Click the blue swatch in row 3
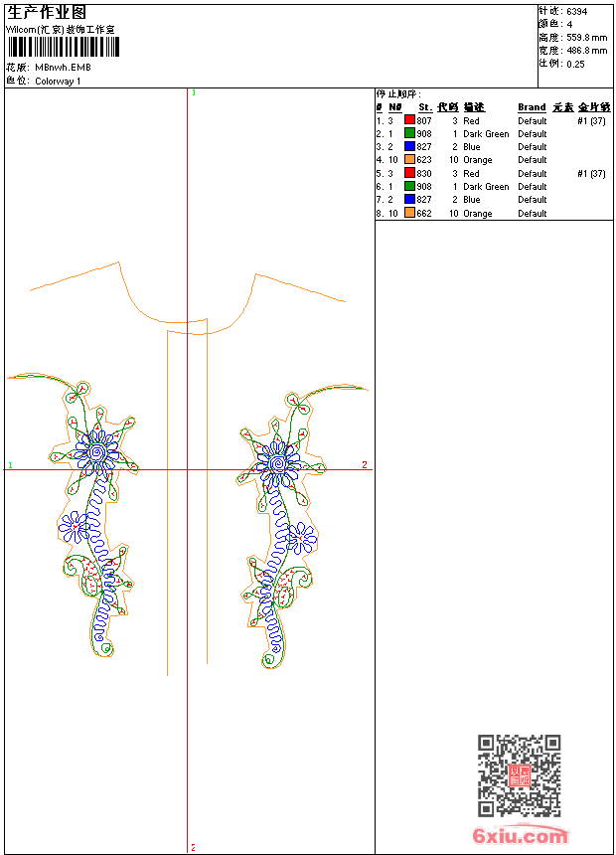The height and width of the screenshot is (855, 616). [x=409, y=147]
